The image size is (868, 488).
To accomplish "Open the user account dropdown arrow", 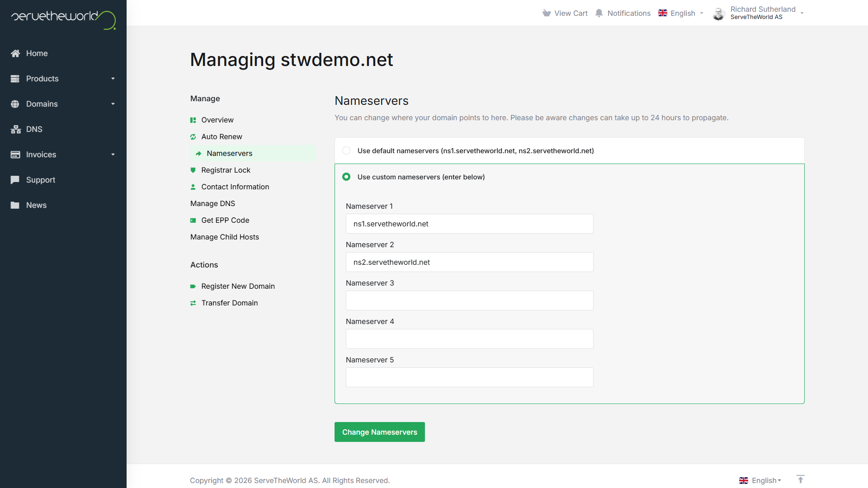I will click(x=802, y=13).
